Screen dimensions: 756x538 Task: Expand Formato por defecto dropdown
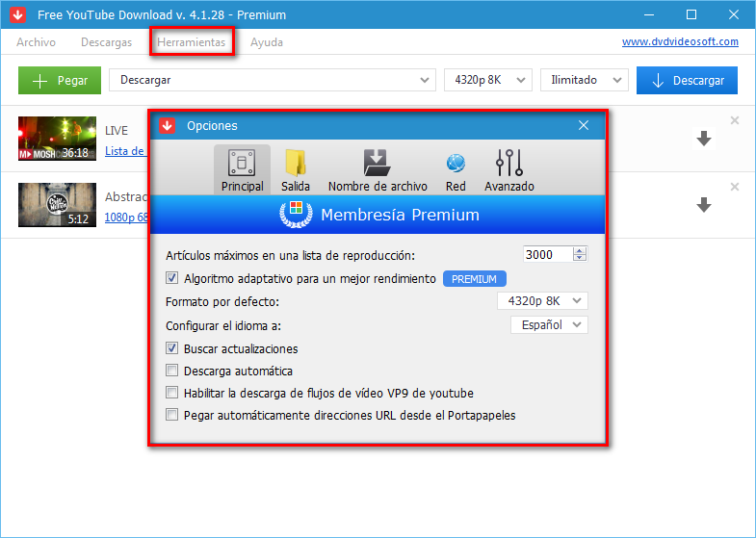(542, 301)
